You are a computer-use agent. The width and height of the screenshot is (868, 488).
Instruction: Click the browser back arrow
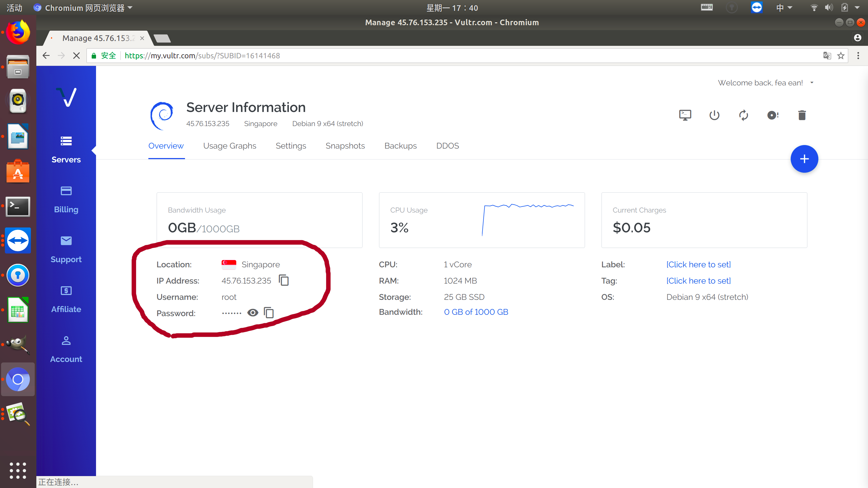point(46,56)
